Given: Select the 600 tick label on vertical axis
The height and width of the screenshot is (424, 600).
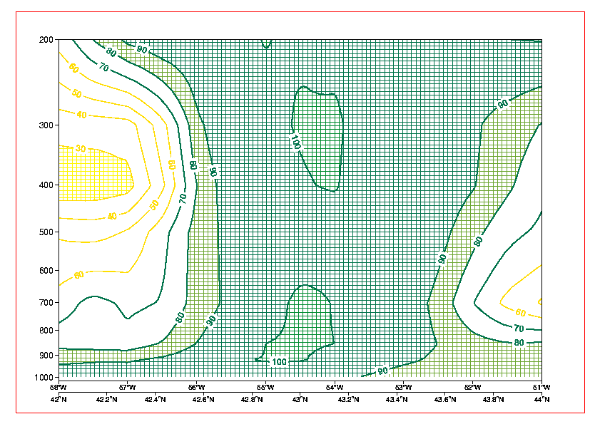Looking at the screenshot, I should 46,271.
